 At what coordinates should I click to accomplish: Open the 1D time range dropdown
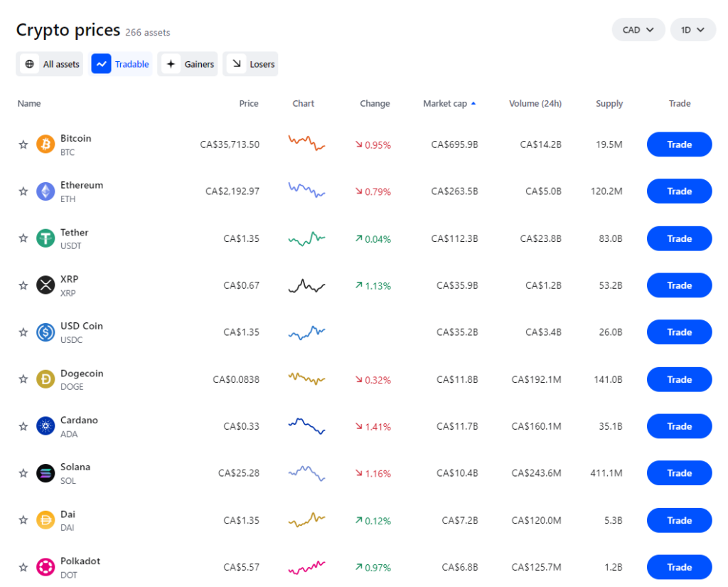tap(692, 30)
